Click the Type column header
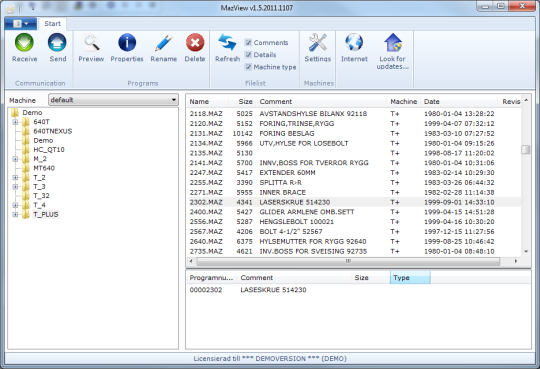Image resolution: width=540 pixels, height=369 pixels. tap(410, 278)
